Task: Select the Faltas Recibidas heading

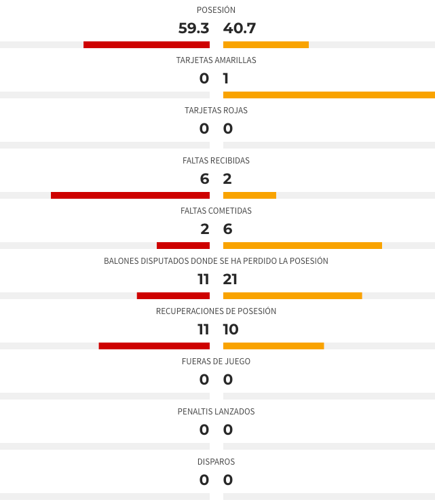Action: coord(216,161)
